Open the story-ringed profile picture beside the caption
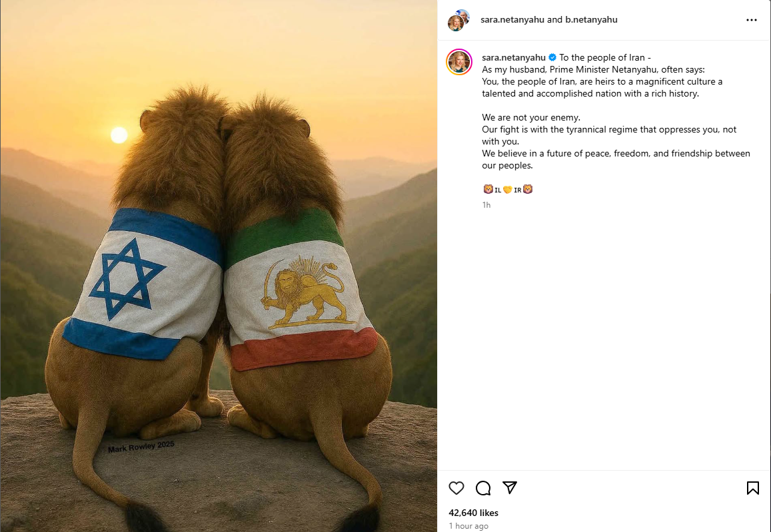The height and width of the screenshot is (532, 771). (459, 62)
